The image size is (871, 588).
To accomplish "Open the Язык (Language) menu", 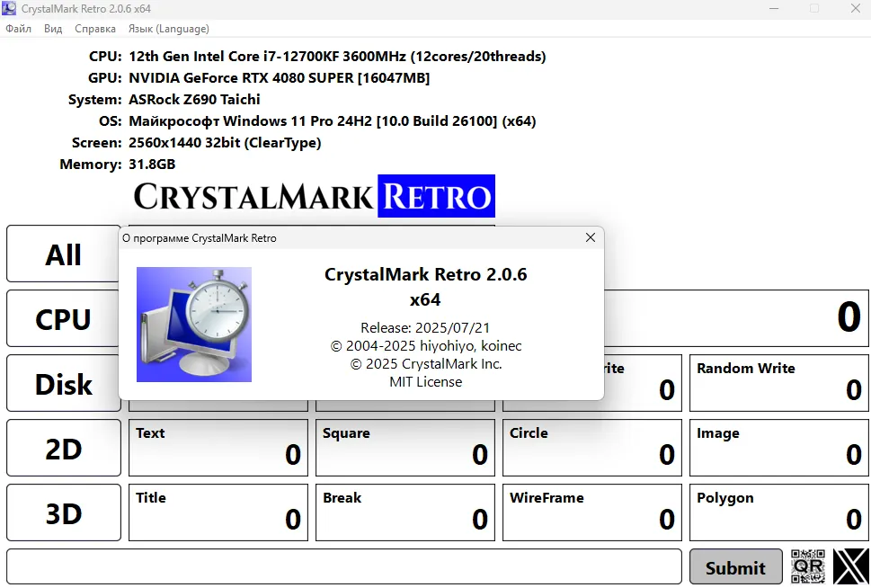I will coord(169,29).
